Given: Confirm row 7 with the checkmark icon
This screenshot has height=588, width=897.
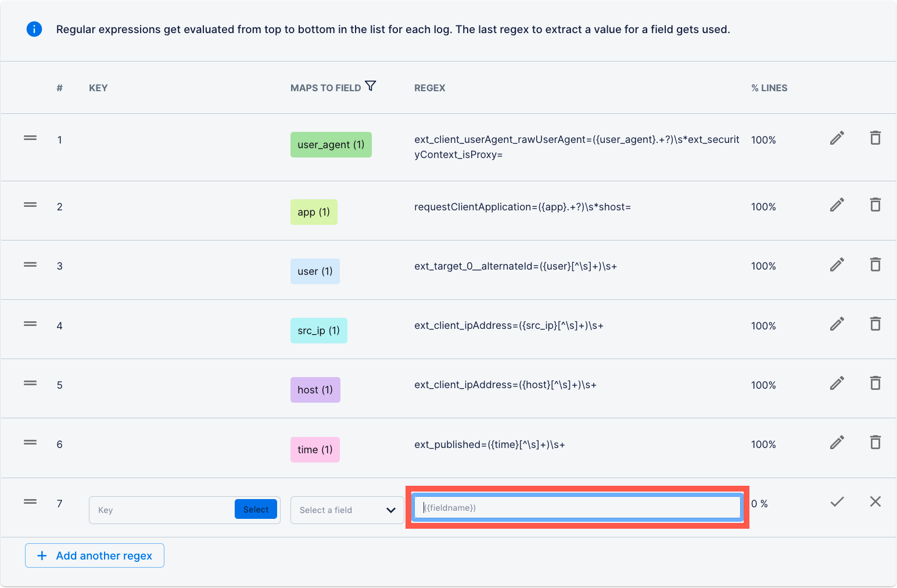Looking at the screenshot, I should point(837,501).
